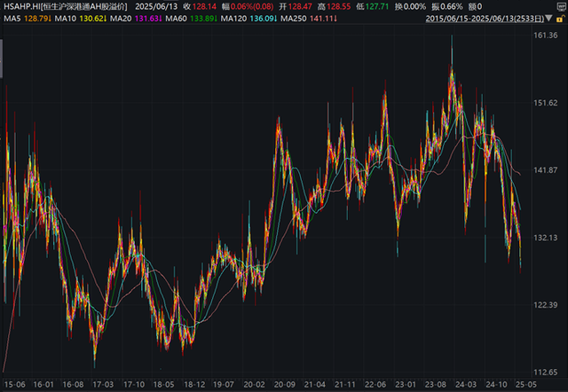Open the date range dropdown triangle

[548, 18]
